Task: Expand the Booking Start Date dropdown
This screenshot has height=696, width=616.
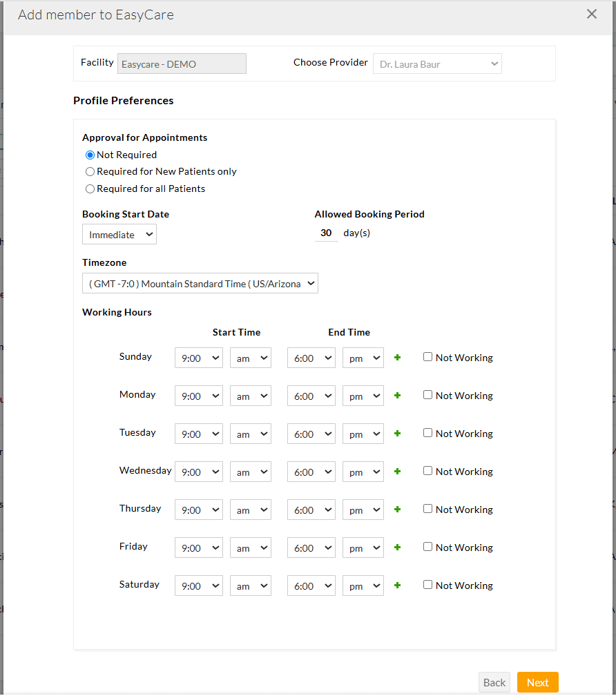Action: pyautogui.click(x=119, y=234)
